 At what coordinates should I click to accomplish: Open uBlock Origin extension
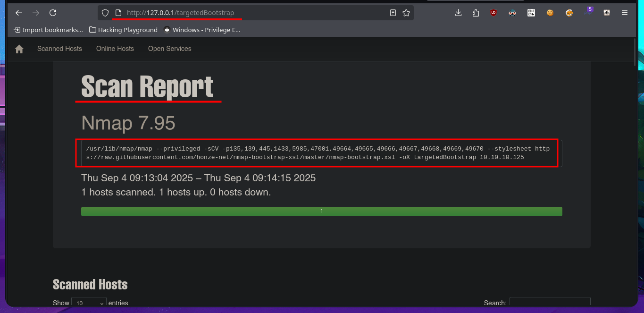point(493,13)
